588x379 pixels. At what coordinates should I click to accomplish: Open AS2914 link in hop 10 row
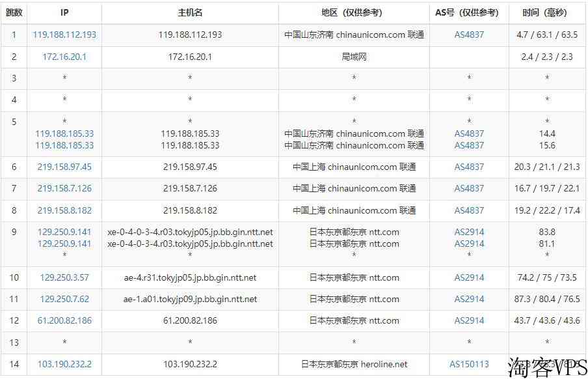pyautogui.click(x=469, y=277)
